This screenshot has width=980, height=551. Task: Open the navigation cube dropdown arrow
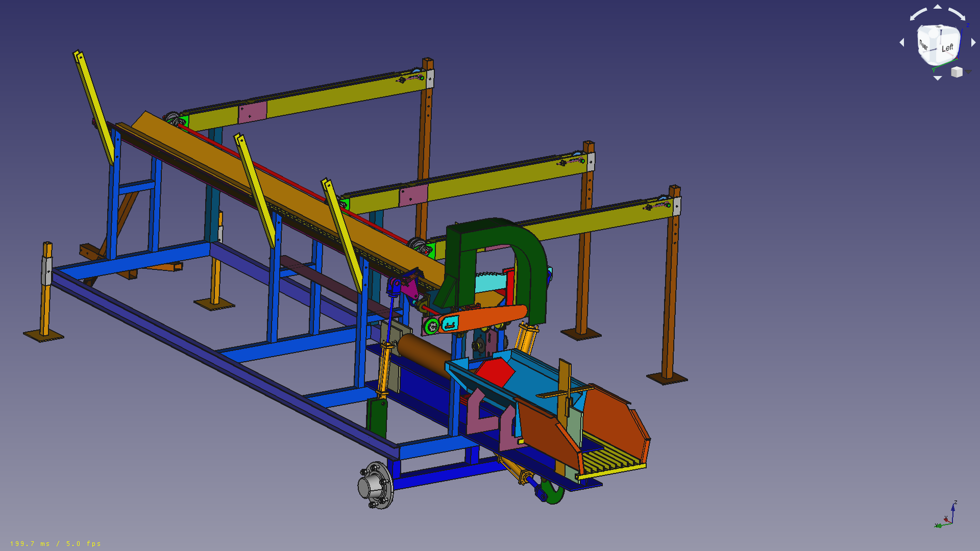(x=968, y=72)
